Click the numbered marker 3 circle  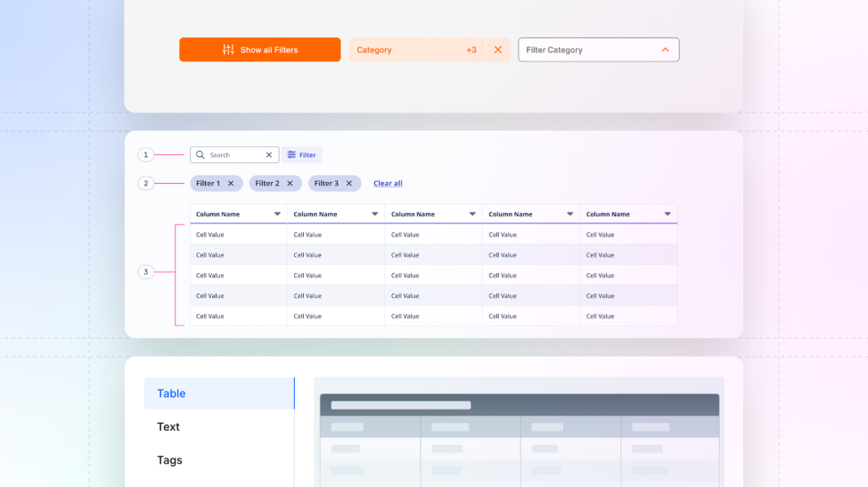click(x=145, y=272)
